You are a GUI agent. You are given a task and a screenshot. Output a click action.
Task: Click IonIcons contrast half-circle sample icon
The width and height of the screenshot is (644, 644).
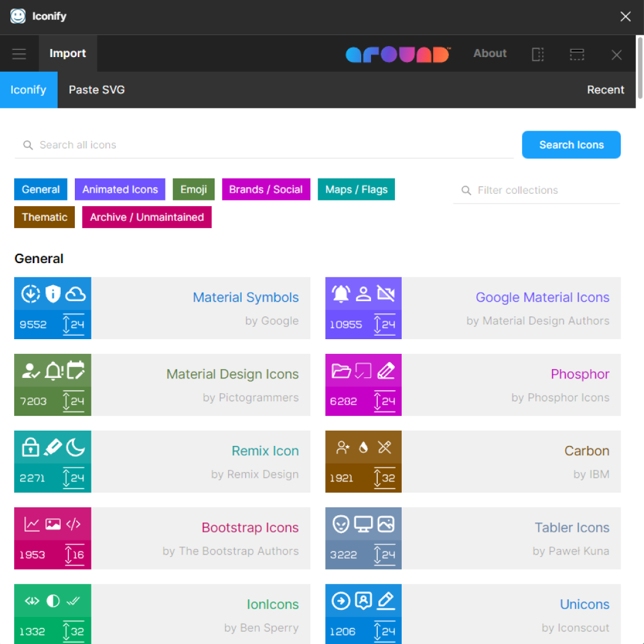pos(53,601)
